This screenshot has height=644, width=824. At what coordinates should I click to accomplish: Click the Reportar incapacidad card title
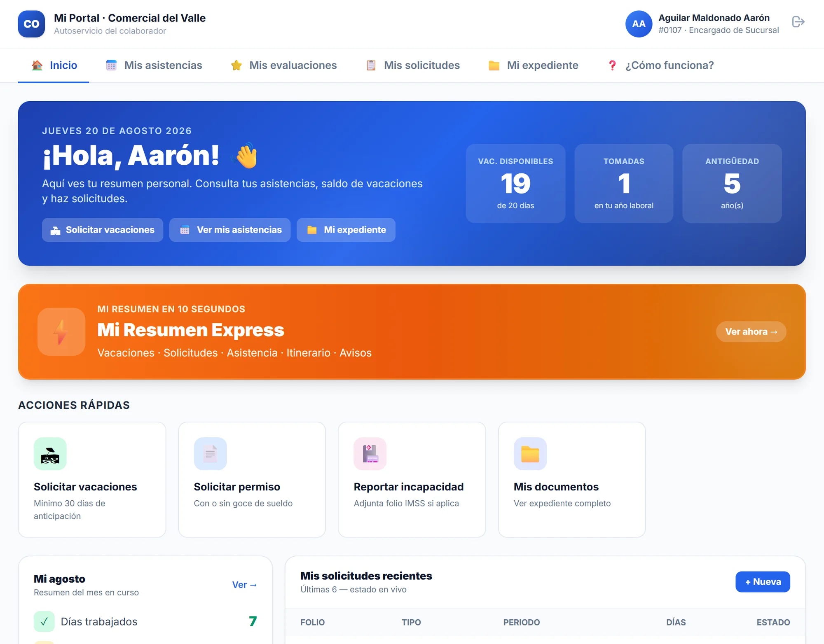[409, 487]
